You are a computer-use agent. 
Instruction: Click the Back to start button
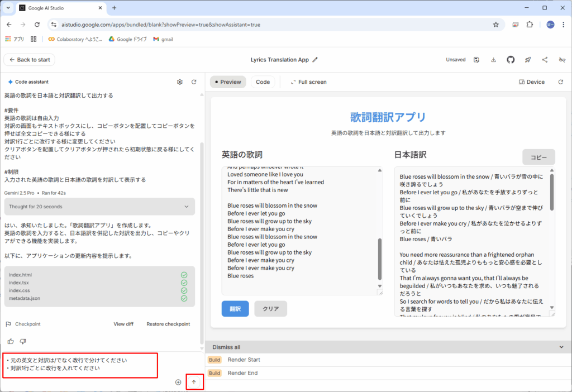click(x=30, y=59)
